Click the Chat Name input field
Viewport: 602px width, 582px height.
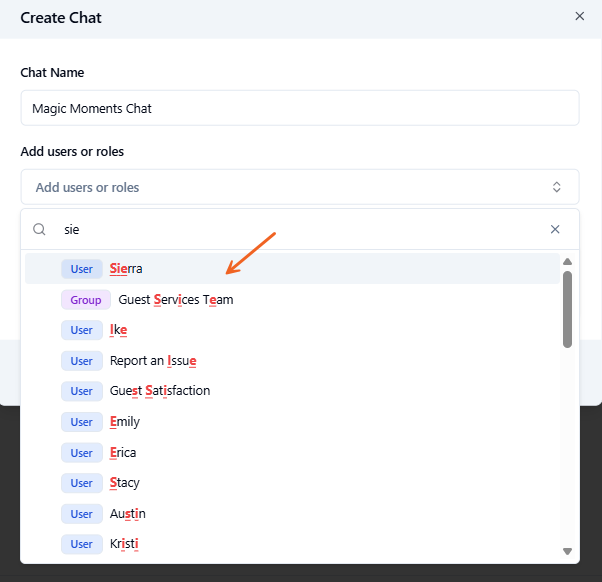tap(299, 108)
